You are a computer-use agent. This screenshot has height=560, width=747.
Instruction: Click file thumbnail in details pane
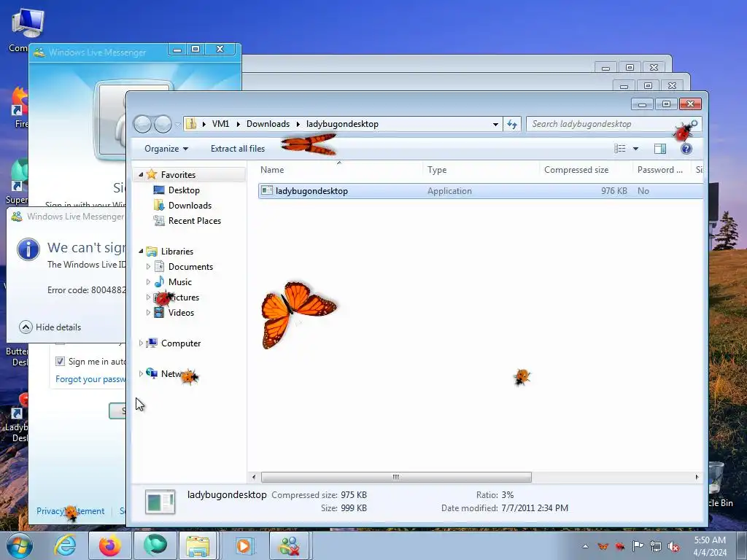160,502
